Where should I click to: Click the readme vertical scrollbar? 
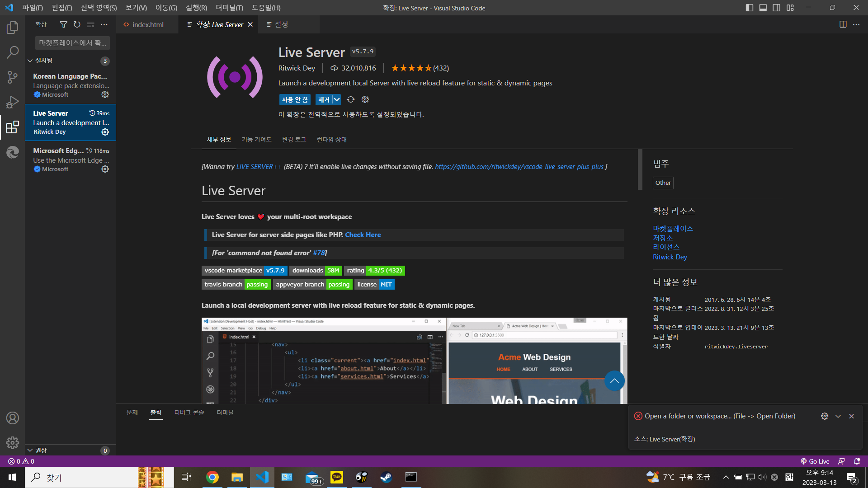(640, 169)
